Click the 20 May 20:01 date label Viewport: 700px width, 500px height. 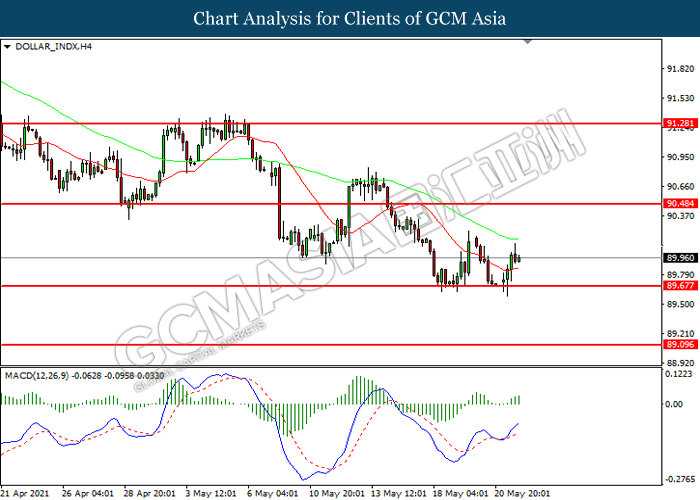521,494
